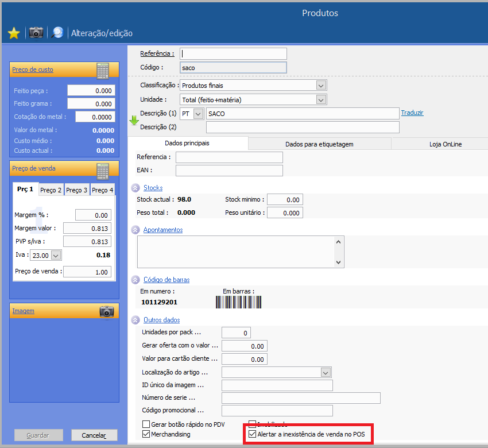Click the EAN input field

[229, 171]
